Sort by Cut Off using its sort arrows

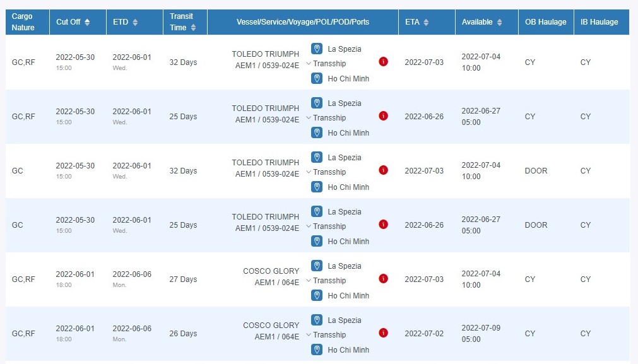click(87, 22)
